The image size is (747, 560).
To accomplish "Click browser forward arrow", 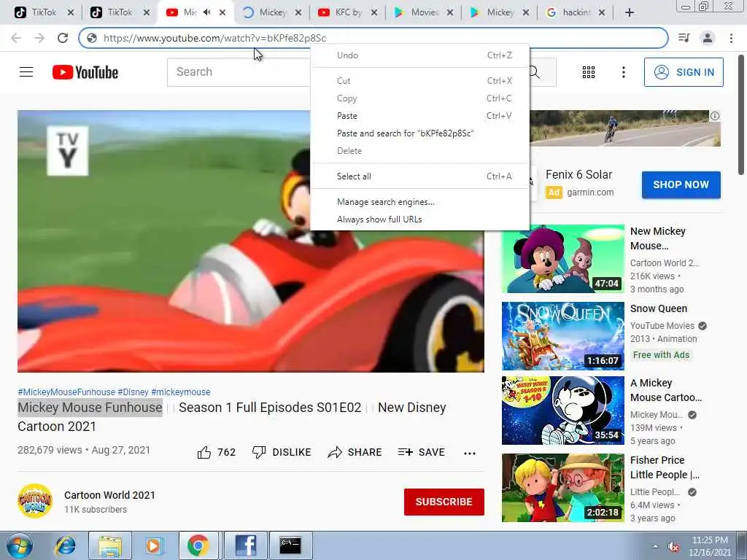I will [x=39, y=38].
